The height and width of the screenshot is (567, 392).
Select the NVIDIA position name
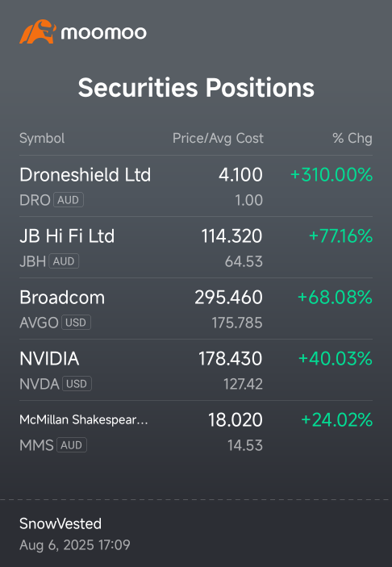tap(49, 358)
